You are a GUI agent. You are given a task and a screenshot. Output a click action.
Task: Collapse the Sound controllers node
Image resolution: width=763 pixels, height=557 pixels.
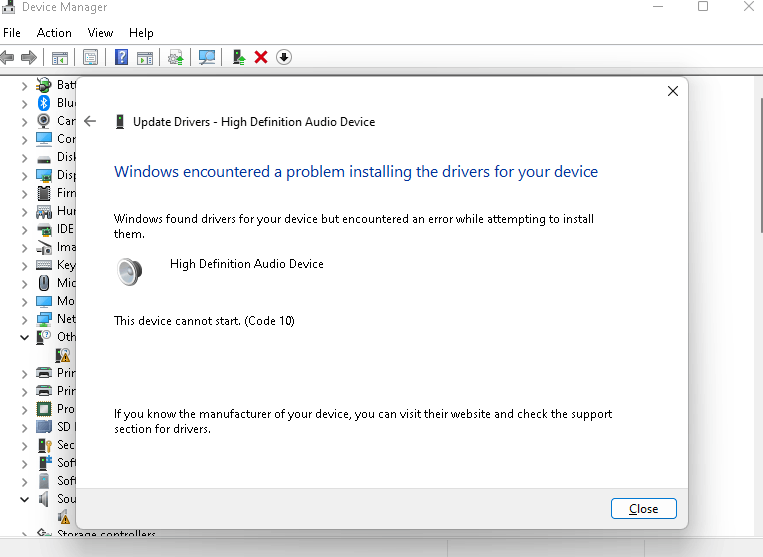pos(24,499)
